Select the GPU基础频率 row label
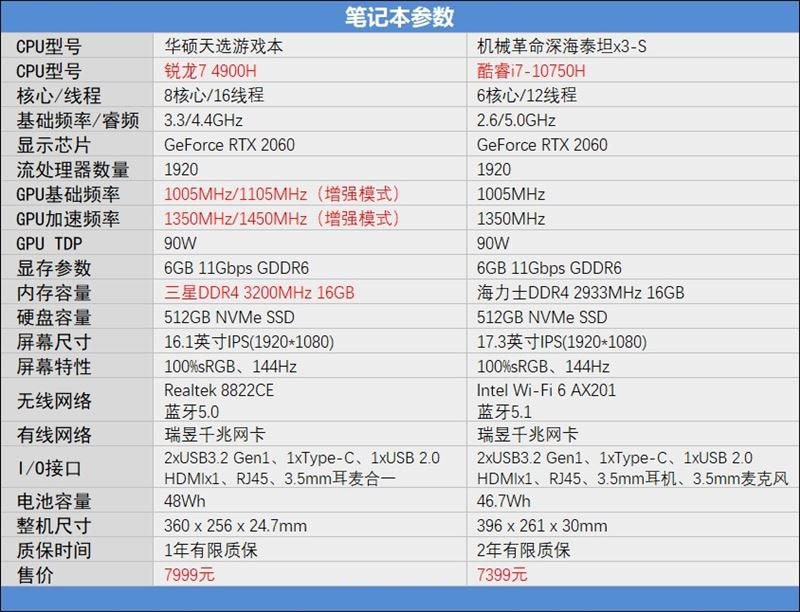The width and height of the screenshot is (800, 612). (68, 194)
